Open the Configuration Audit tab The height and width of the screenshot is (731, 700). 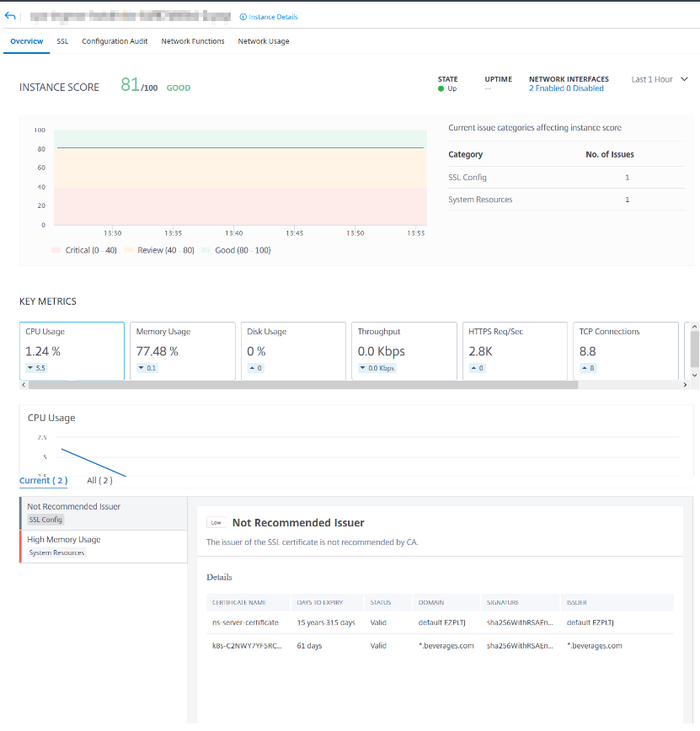(115, 41)
